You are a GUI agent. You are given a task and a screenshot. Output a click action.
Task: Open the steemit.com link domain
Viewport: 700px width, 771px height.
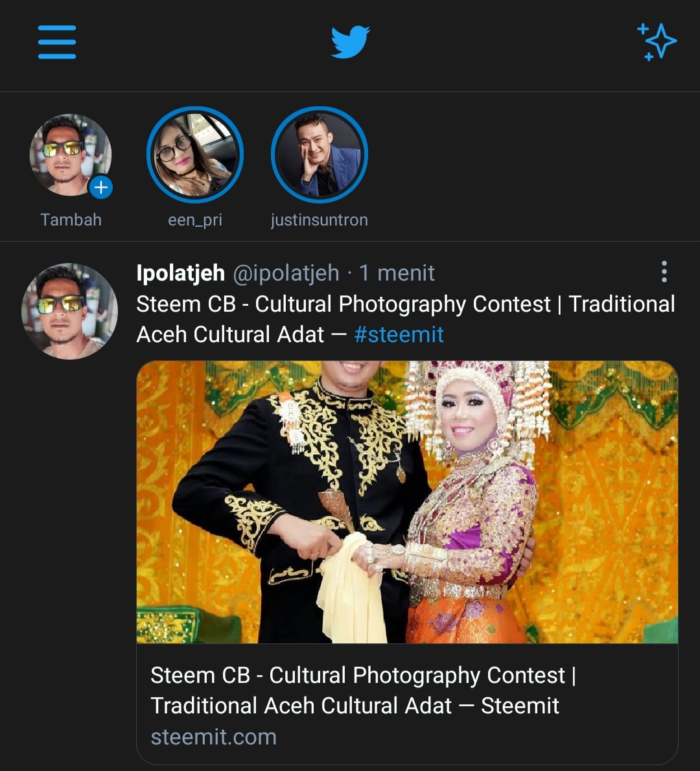click(x=213, y=737)
